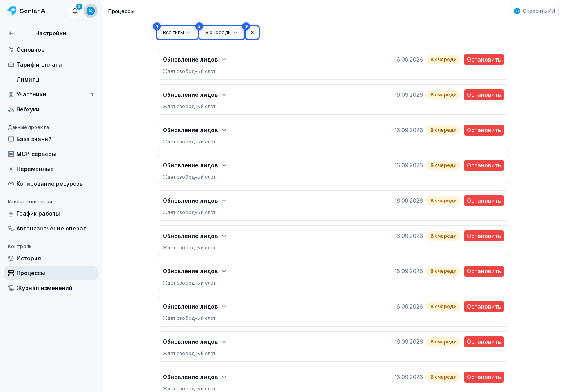Expand the third Обновление лидов process chevron
The width and height of the screenshot is (565, 392).
(224, 130)
